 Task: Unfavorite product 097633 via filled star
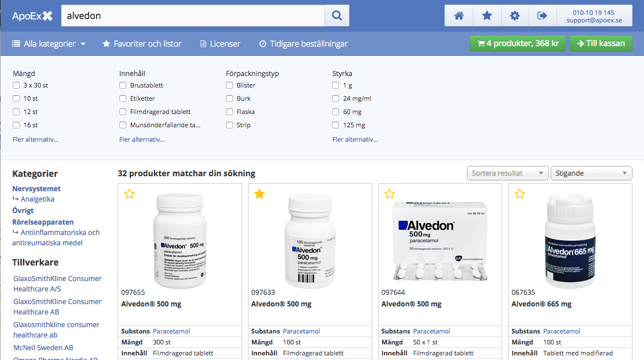[259, 194]
